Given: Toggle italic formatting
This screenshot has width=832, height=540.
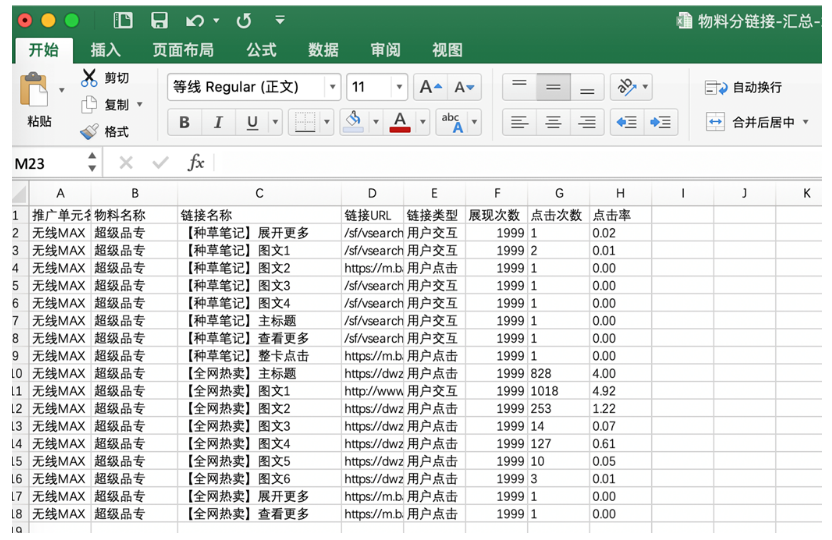Looking at the screenshot, I should click(218, 123).
